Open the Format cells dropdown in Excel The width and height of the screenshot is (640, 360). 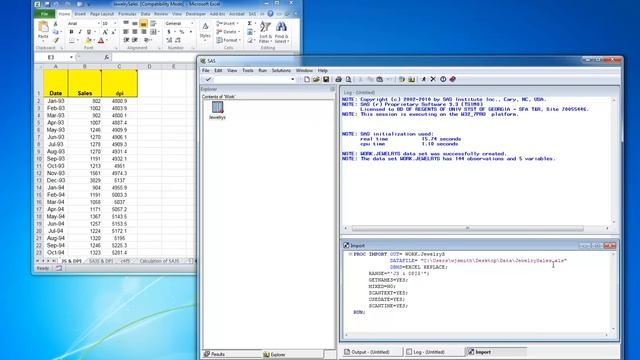(228, 40)
